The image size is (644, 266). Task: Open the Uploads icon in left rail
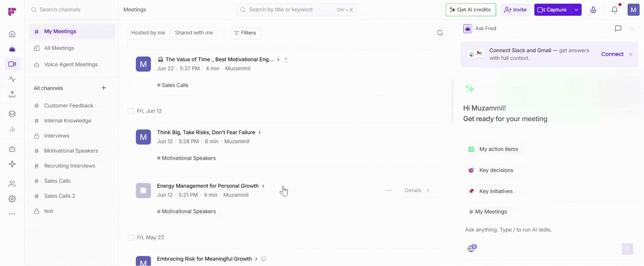pos(12,94)
